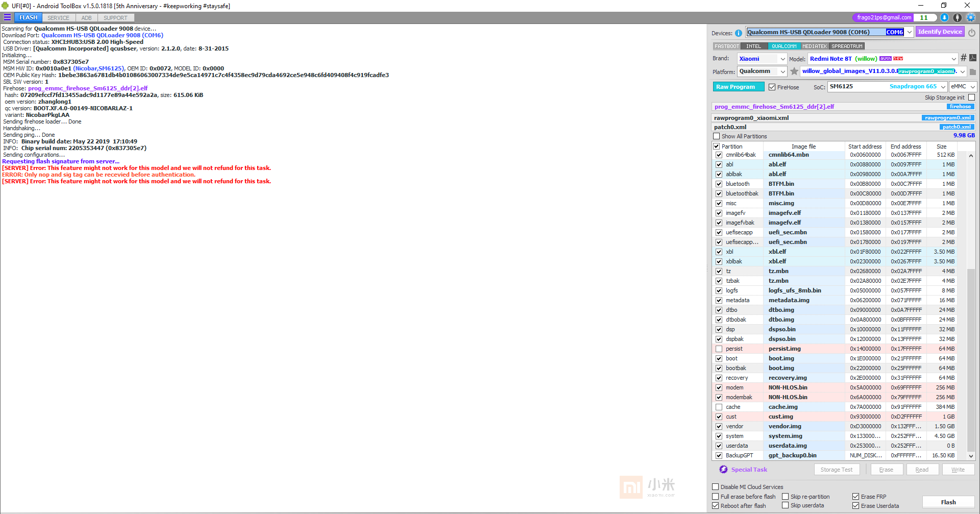
Task: Open the ADB tab
Action: coord(87,18)
